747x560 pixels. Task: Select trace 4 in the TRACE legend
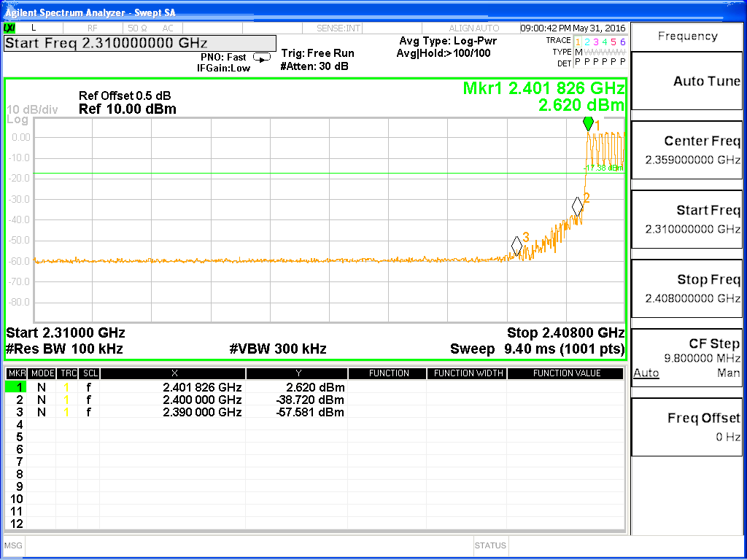(605, 42)
